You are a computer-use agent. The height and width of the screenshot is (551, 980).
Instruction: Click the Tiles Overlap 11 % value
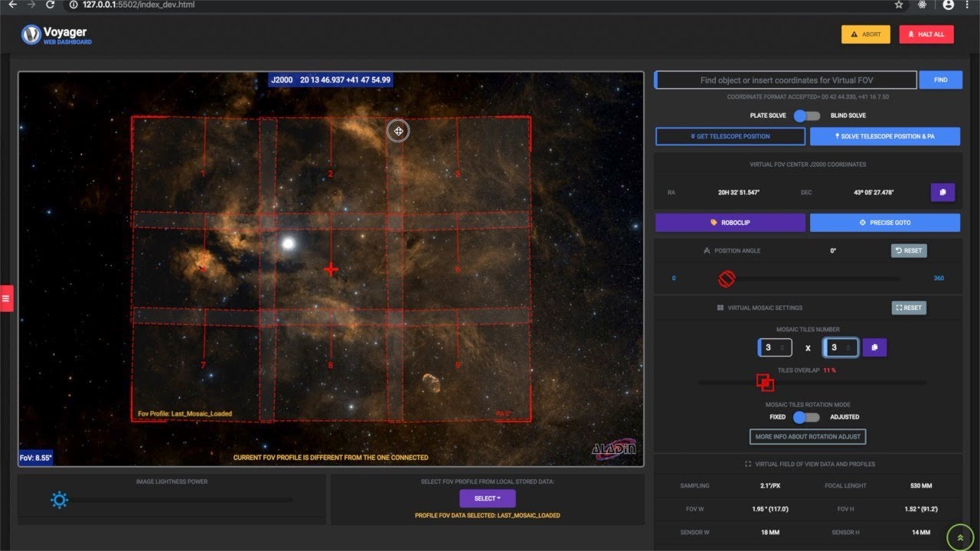(829, 370)
